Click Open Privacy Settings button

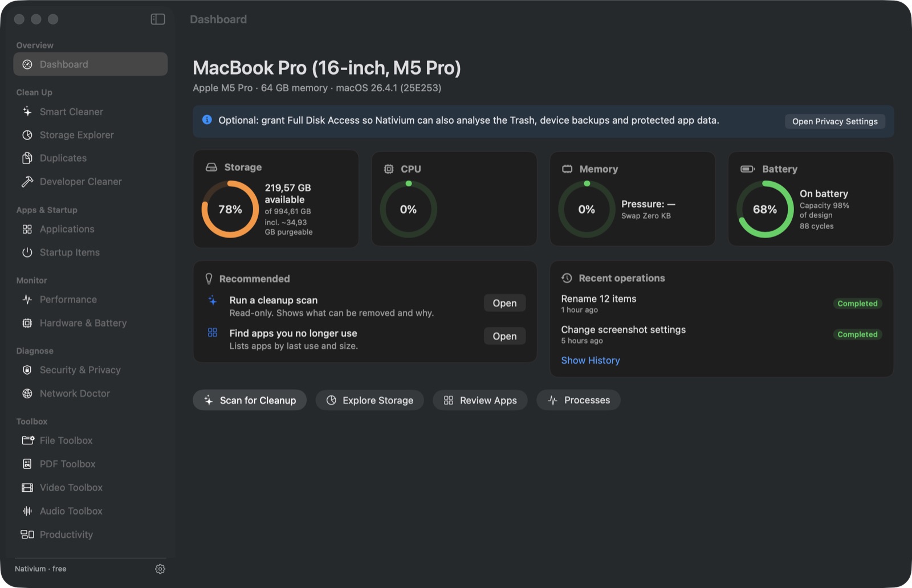coord(834,121)
